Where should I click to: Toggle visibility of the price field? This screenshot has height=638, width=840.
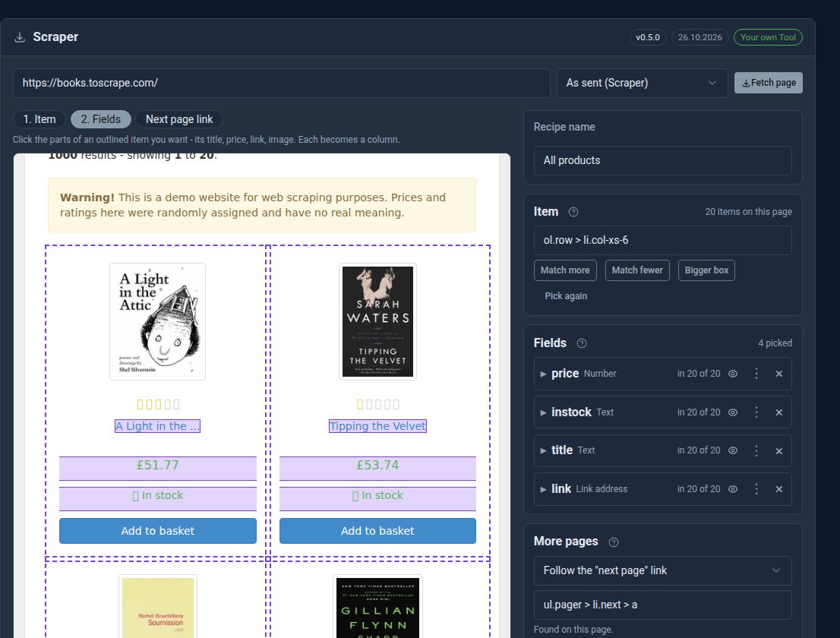(733, 374)
